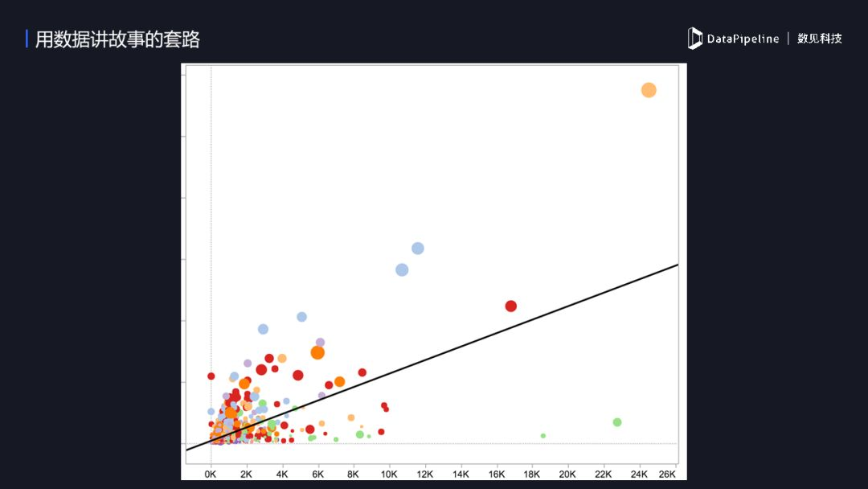Click the large orange bubble near 6K
Image resolution: width=868 pixels, height=489 pixels.
coord(317,352)
